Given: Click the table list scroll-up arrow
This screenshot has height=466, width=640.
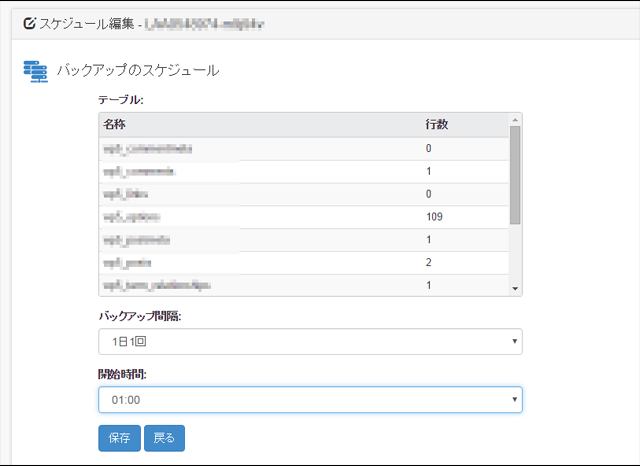Looking at the screenshot, I should click(515, 119).
